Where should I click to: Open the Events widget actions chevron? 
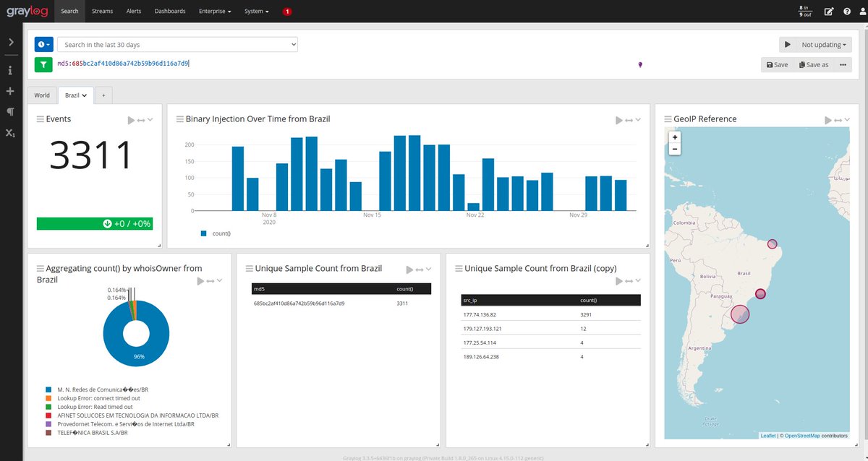[150, 120]
